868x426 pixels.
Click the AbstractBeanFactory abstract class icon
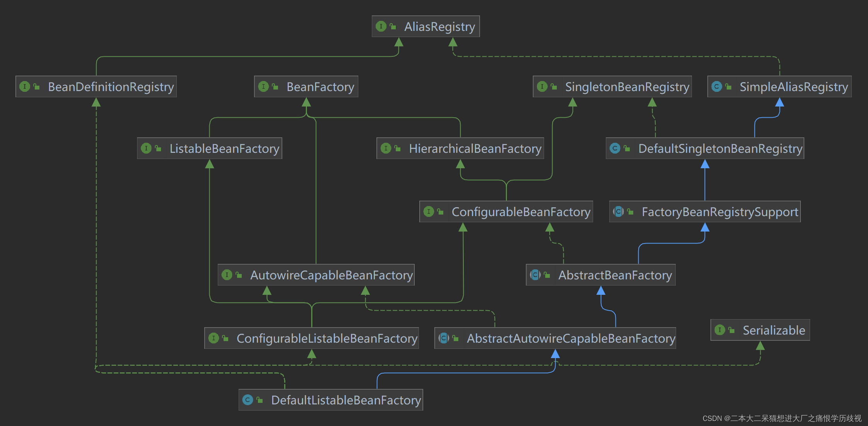tap(535, 275)
